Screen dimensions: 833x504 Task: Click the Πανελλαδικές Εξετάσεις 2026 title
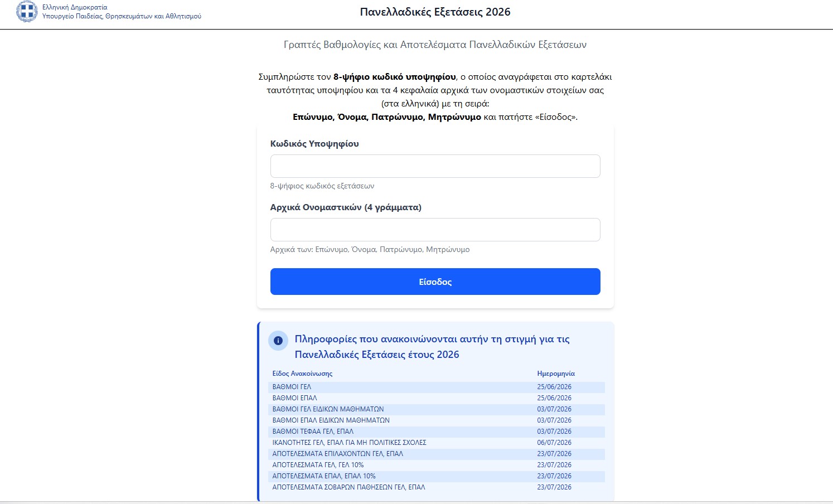coord(435,12)
